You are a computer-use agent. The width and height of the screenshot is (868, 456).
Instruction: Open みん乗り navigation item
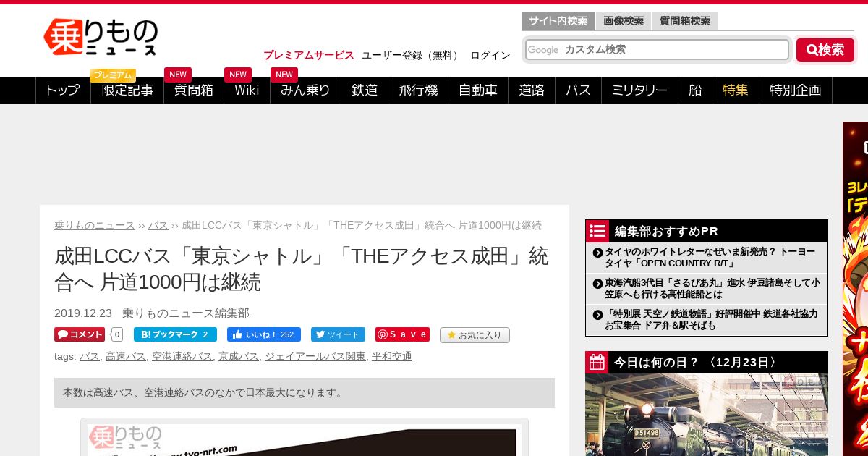pos(305,90)
